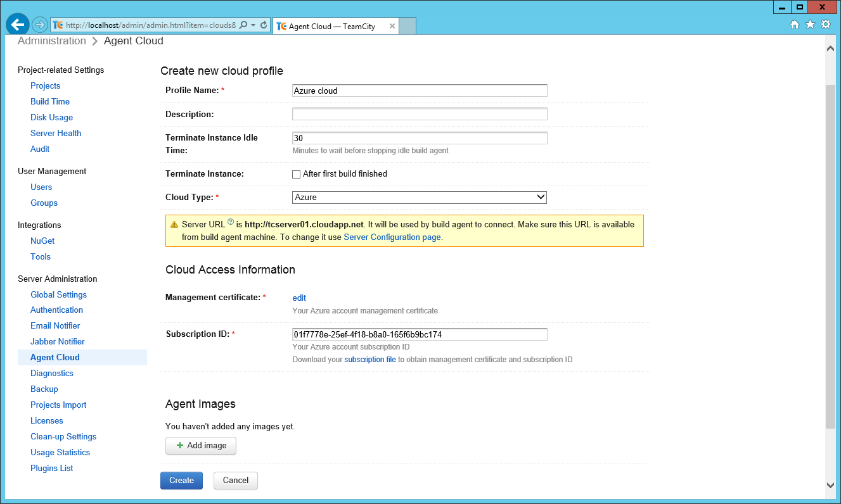Click the Server URL help question-mark icon
The width and height of the screenshot is (841, 504).
point(231,222)
